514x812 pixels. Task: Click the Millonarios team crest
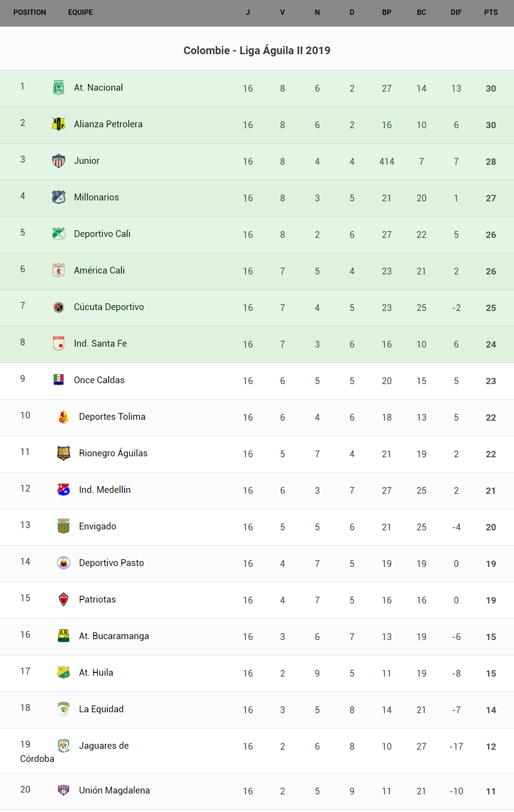(x=59, y=197)
